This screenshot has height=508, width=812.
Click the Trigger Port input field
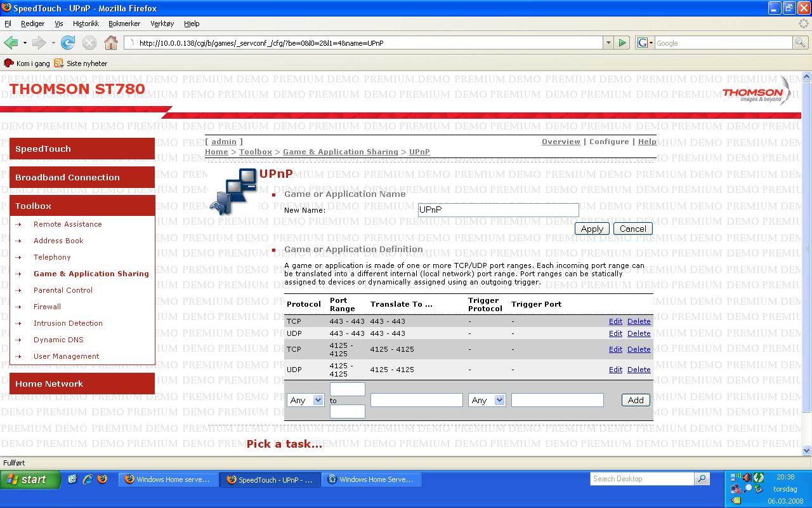click(558, 400)
